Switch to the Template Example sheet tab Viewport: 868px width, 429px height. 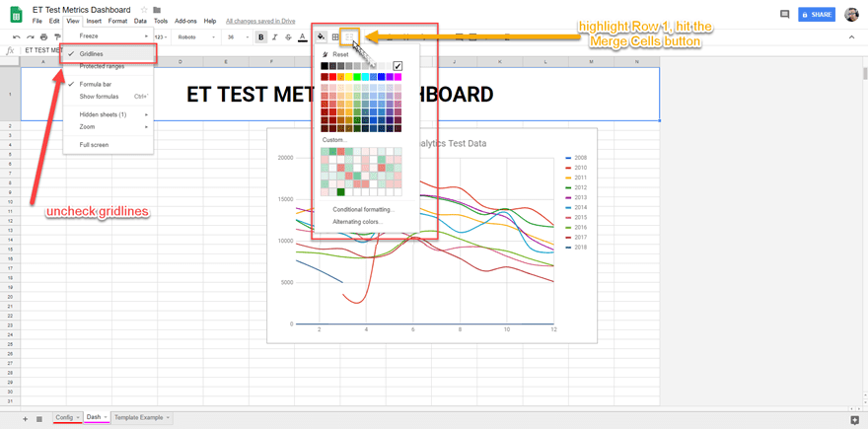coord(138,417)
